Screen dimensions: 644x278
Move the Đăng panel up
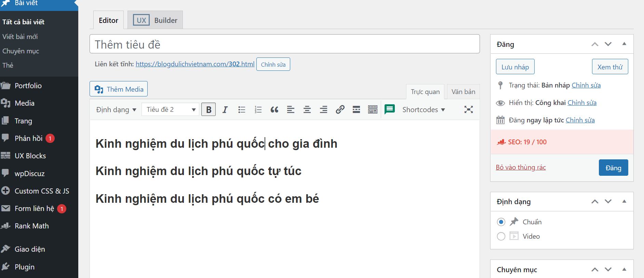595,44
